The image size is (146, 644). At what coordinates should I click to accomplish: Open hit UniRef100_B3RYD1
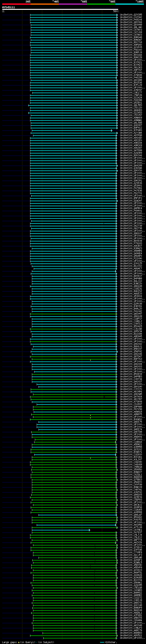coord(131,306)
